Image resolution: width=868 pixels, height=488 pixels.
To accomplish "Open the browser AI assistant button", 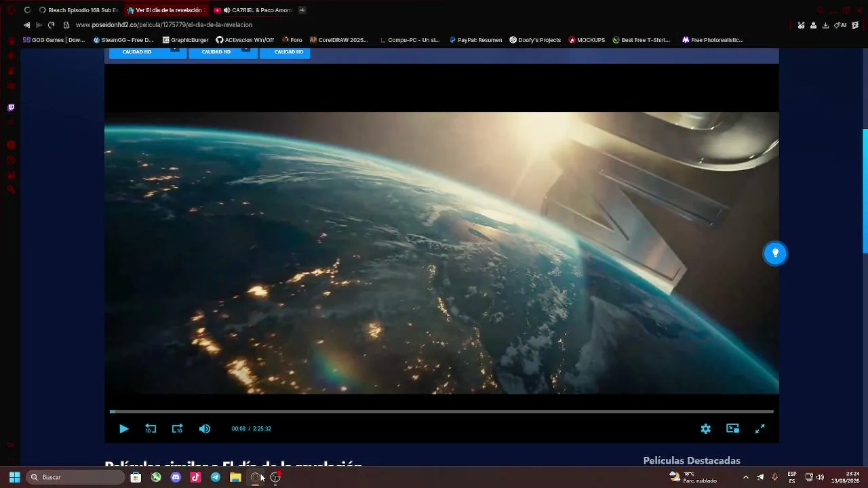I will pos(840,25).
